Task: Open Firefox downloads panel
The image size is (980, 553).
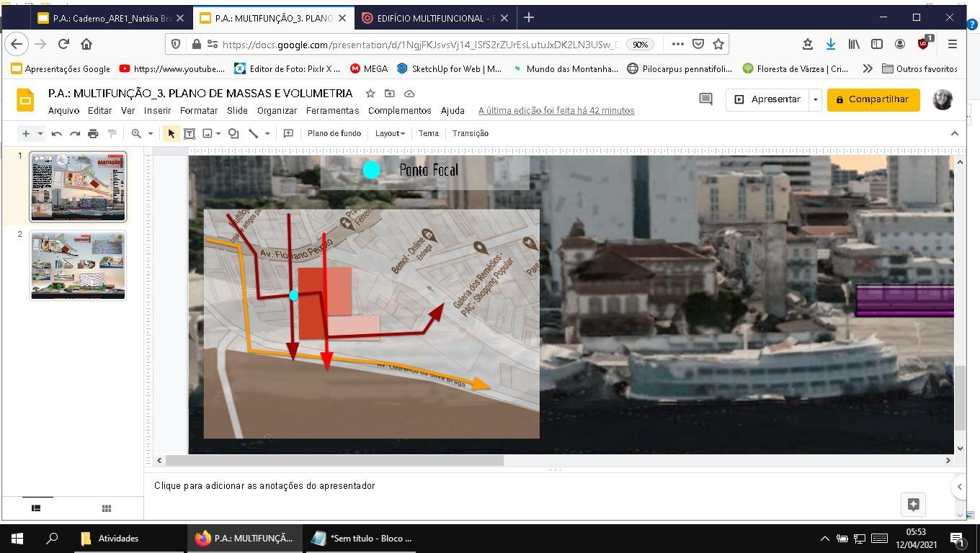Action: [831, 44]
